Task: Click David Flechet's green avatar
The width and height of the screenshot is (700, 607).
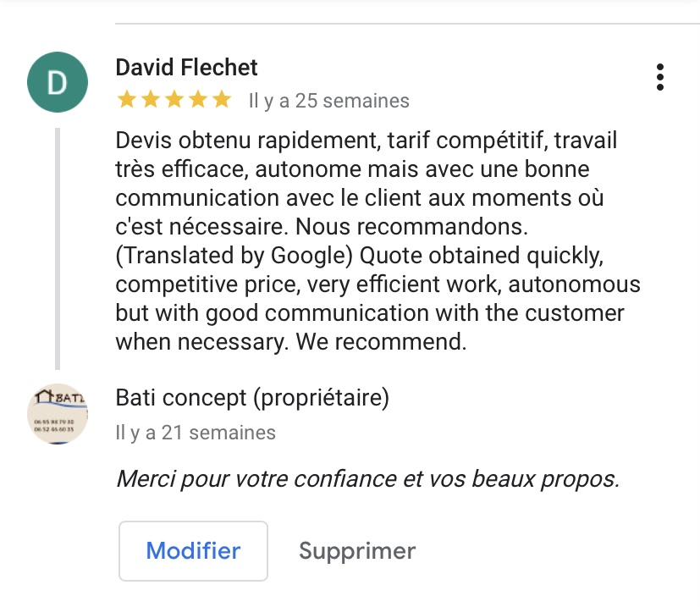Action: coord(58,82)
